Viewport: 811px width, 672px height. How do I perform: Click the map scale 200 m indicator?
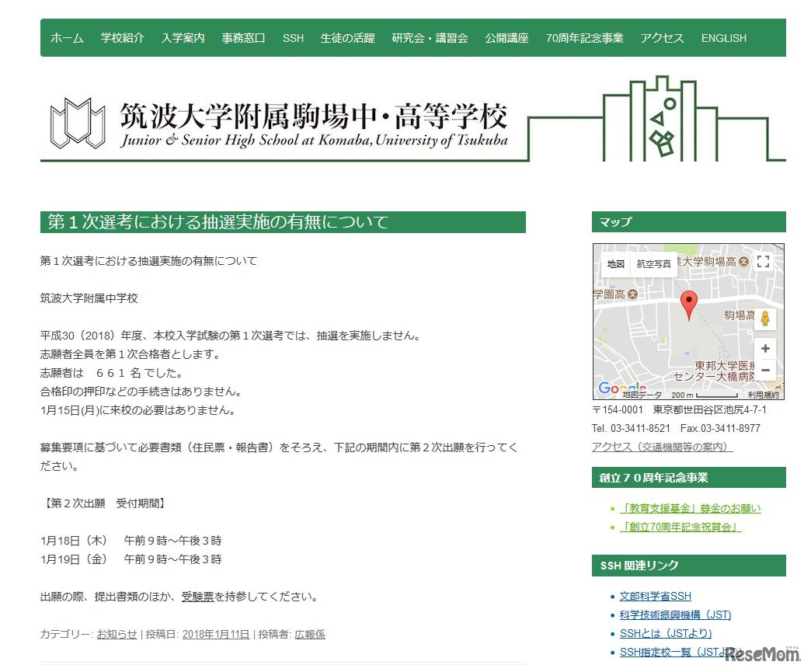pos(705,395)
